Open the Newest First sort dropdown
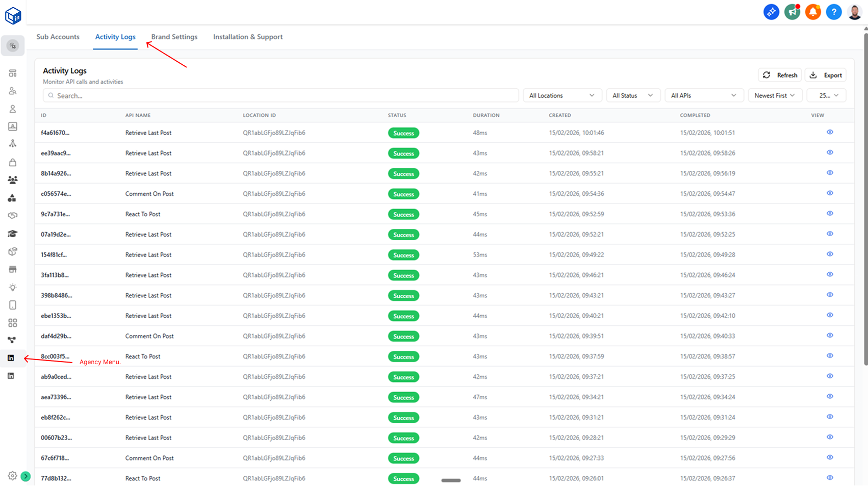868x488 pixels. tap(775, 95)
